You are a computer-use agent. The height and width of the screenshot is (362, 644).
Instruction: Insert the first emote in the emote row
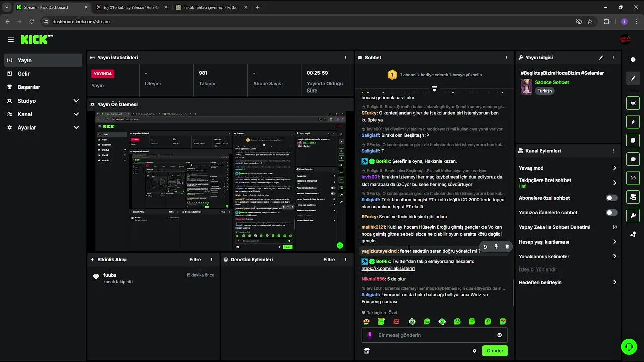coord(366,322)
